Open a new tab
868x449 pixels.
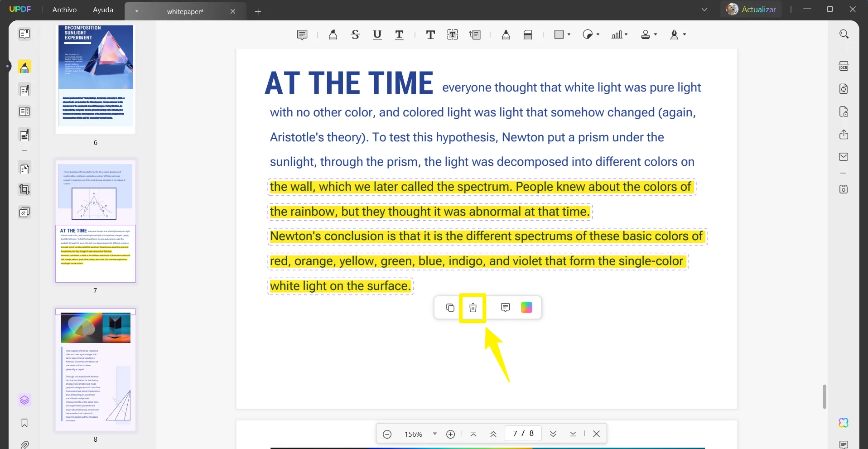[x=258, y=12]
